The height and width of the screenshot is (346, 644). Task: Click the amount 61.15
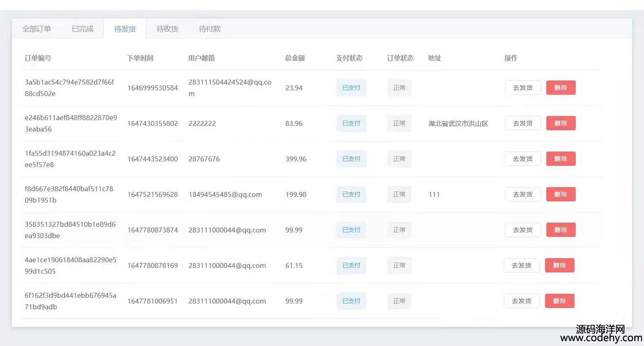click(x=294, y=266)
